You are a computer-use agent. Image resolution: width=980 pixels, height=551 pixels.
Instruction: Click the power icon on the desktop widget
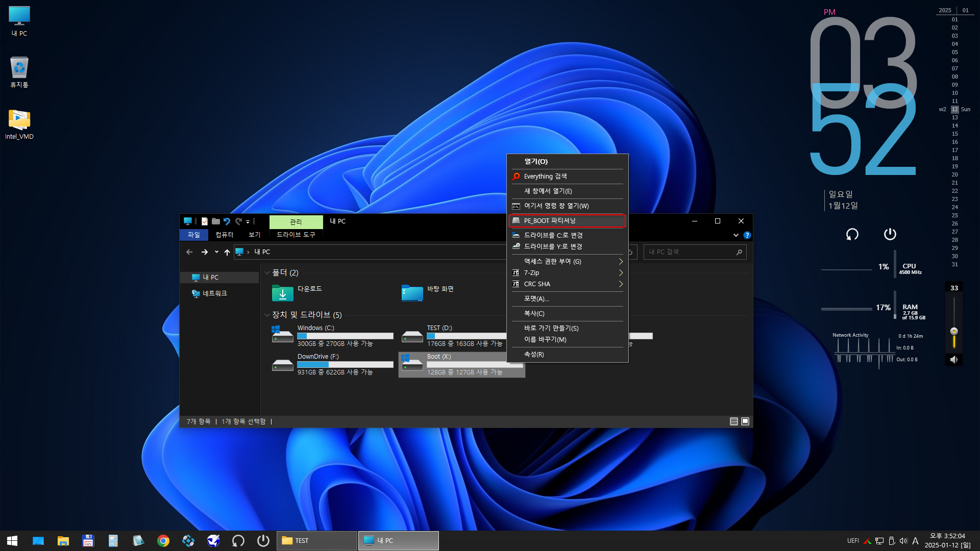click(890, 234)
